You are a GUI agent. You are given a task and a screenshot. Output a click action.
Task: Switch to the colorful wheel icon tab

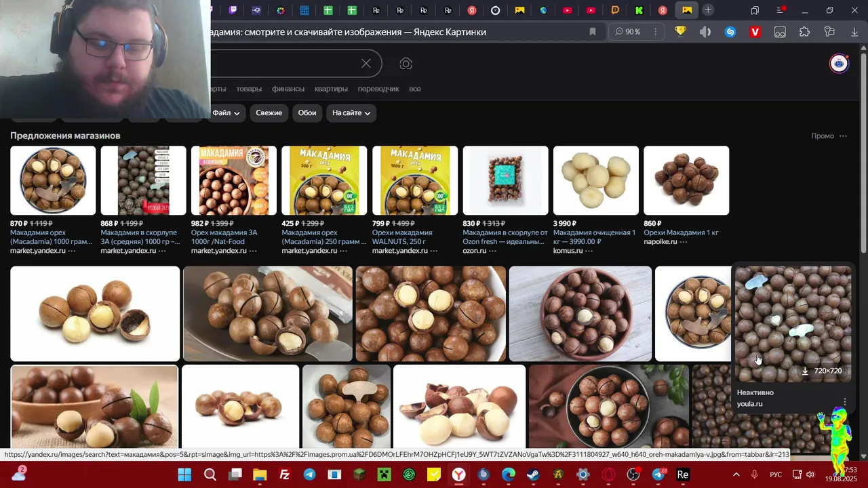click(x=281, y=10)
